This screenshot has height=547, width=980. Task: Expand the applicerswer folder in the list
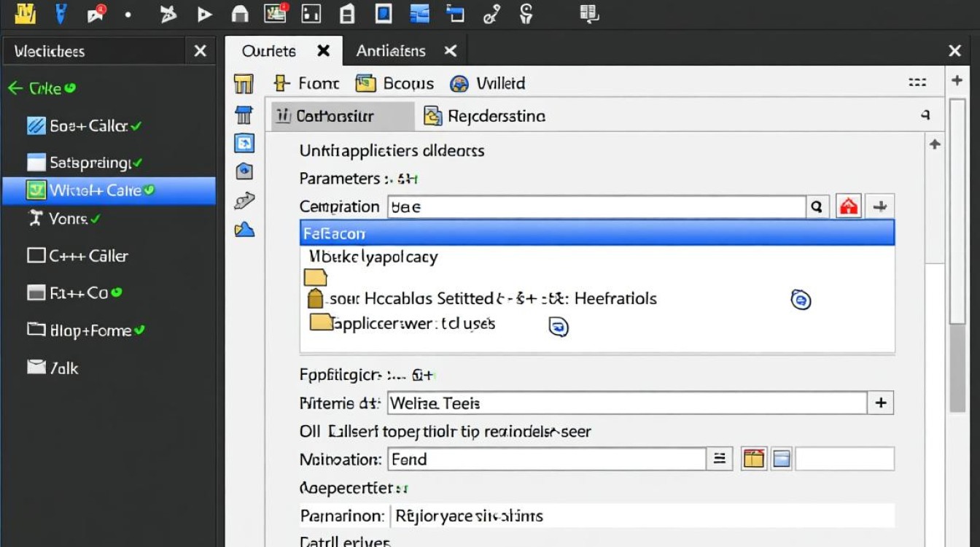point(321,322)
